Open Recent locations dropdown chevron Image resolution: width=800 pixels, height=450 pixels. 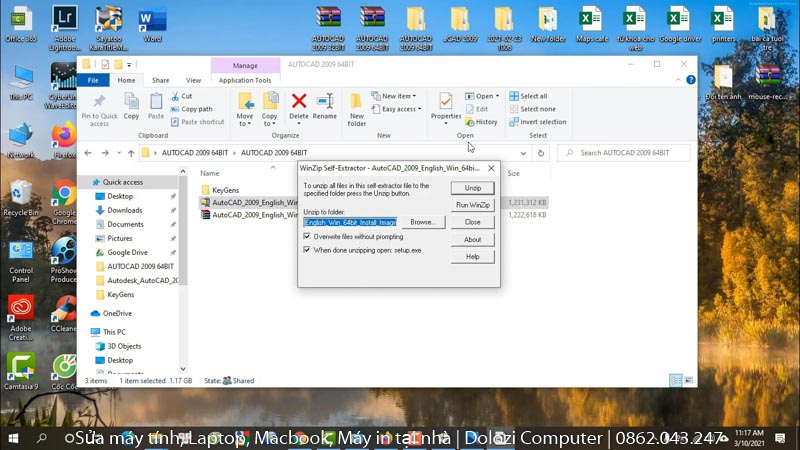pos(119,153)
